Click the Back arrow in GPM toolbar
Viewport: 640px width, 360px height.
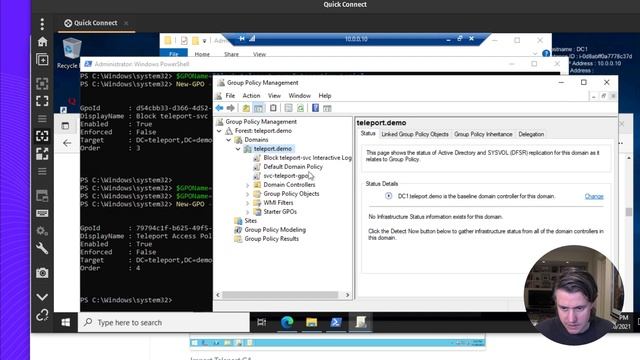pos(220,108)
